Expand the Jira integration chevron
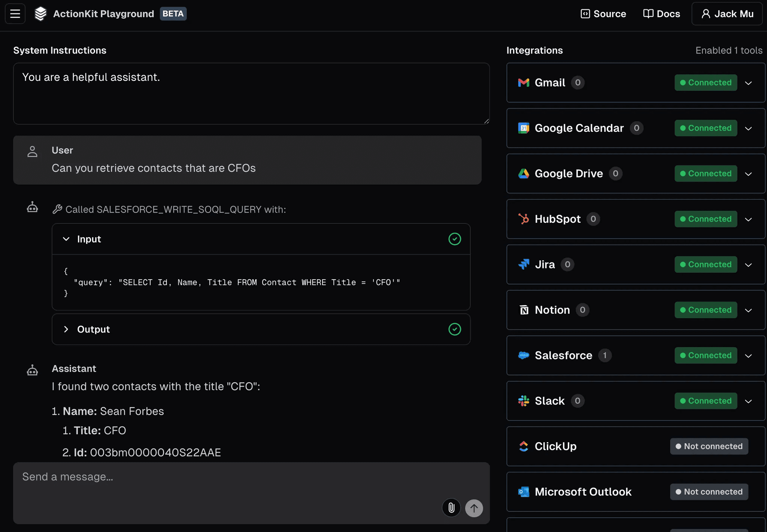 (x=748, y=265)
